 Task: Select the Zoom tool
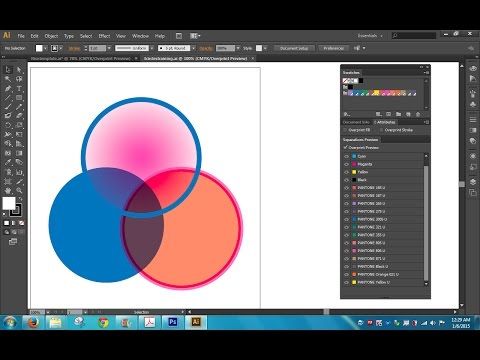[19, 191]
